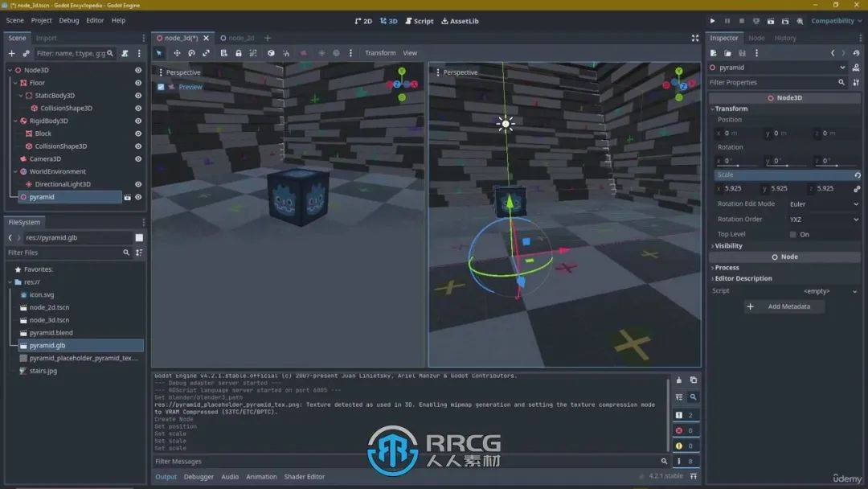Click the lock selected node icon
Image resolution: width=868 pixels, height=489 pixels.
coord(239,53)
